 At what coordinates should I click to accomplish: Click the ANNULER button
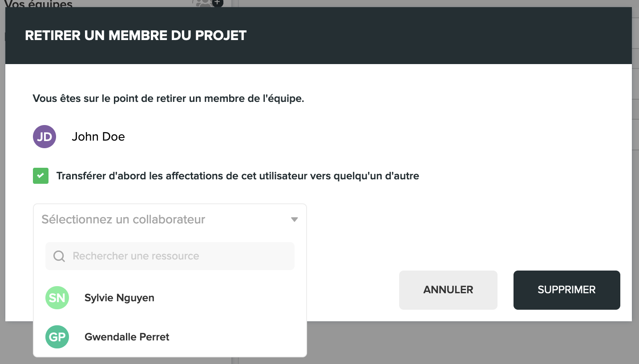coord(448,290)
